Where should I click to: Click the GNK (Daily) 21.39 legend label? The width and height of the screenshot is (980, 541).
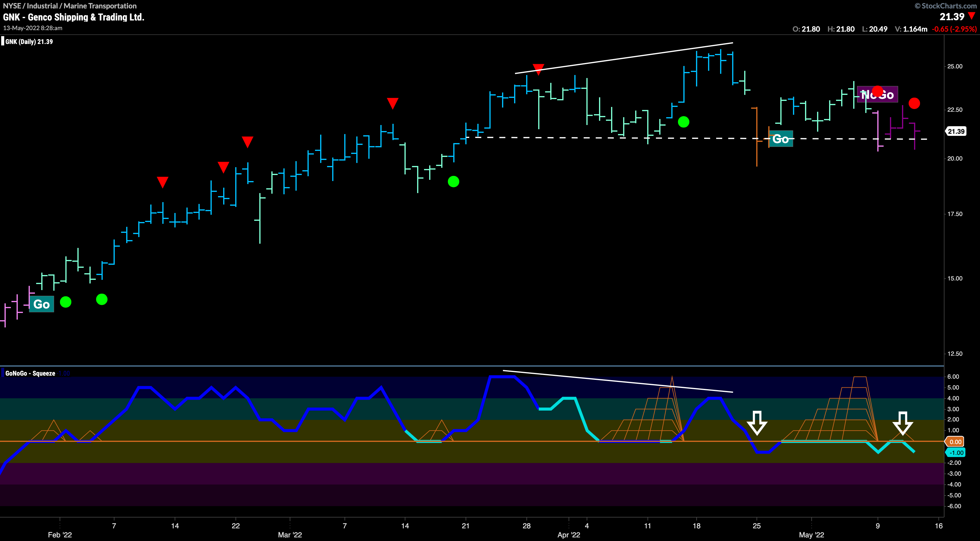29,42
